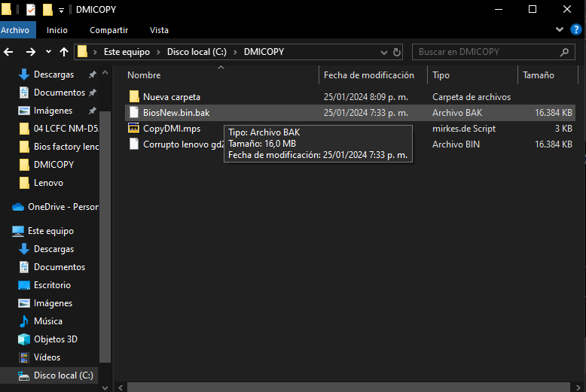Screen dimensions: 586x392
Task: Click Properties icon in quick access toolbar
Action: tap(31, 10)
